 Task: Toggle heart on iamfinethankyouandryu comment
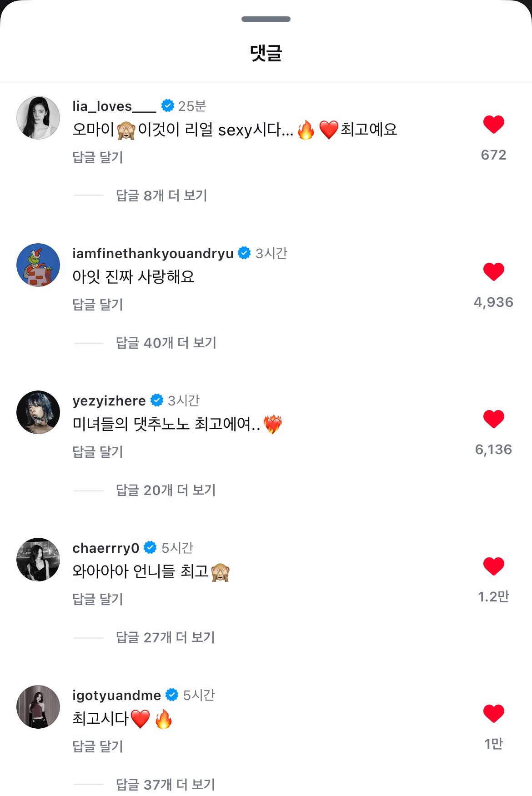(493, 272)
